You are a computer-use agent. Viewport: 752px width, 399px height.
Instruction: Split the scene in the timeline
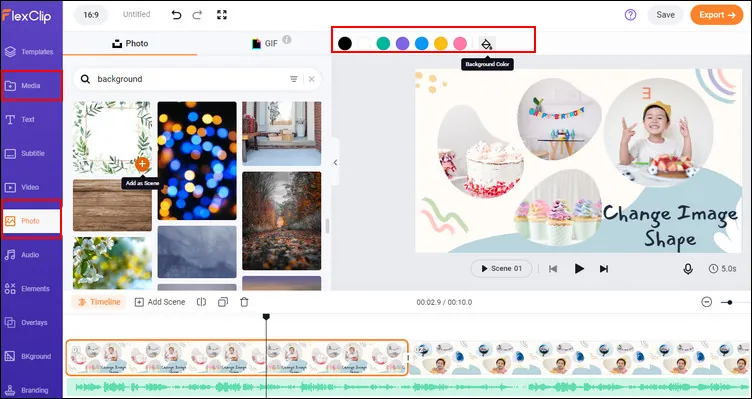pyautogui.click(x=201, y=302)
